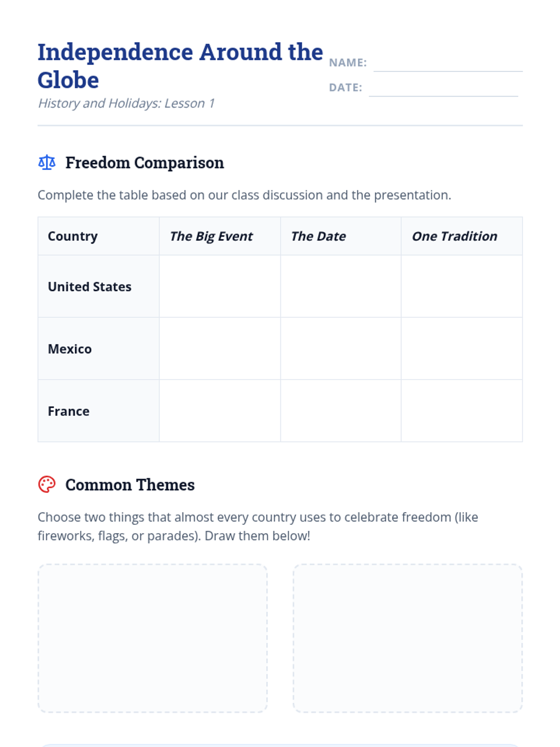
Task: Click the balance scales icon
Action: point(47,162)
